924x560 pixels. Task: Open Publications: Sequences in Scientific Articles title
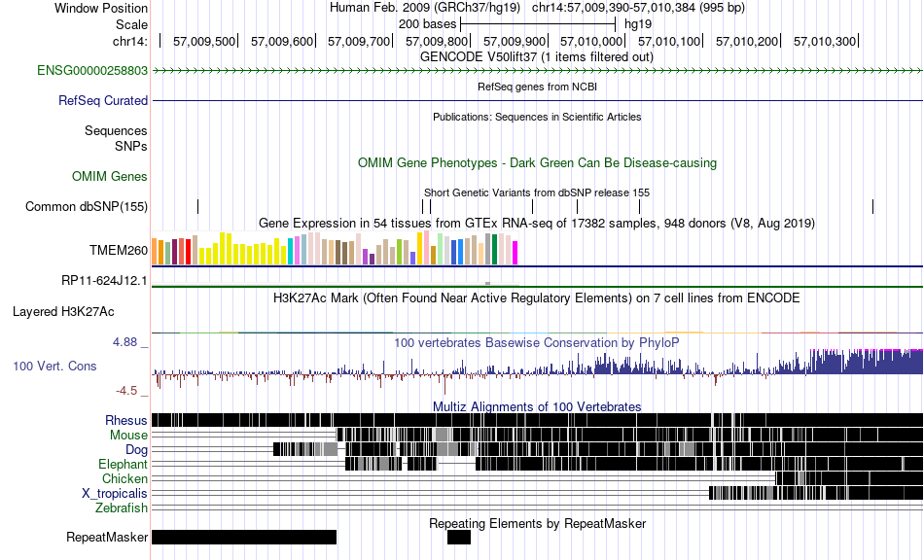(x=537, y=118)
